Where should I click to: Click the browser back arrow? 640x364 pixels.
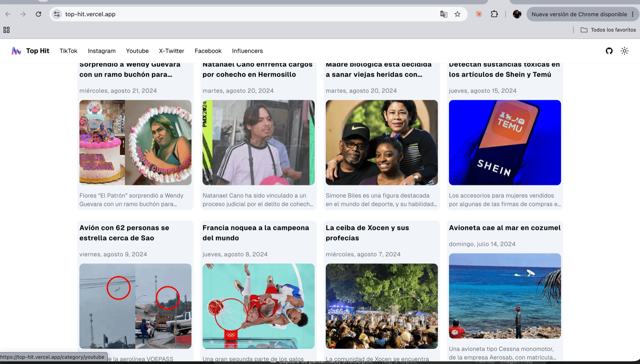click(8, 14)
